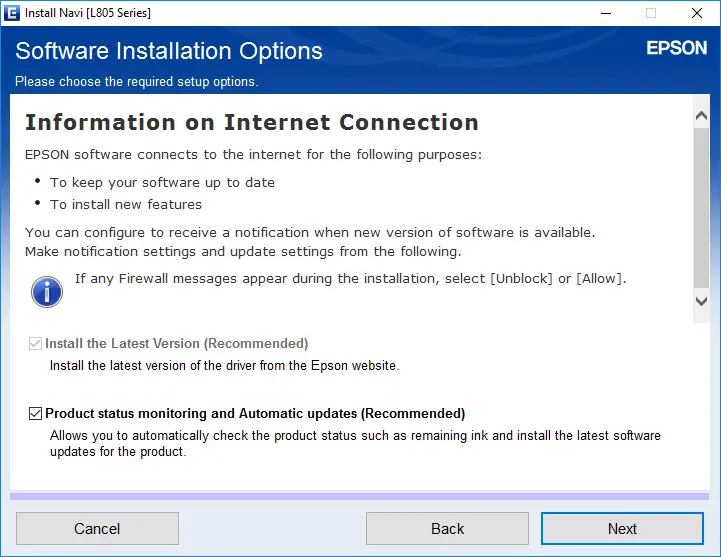Click the Epson installer icon in title bar

[x=11, y=13]
